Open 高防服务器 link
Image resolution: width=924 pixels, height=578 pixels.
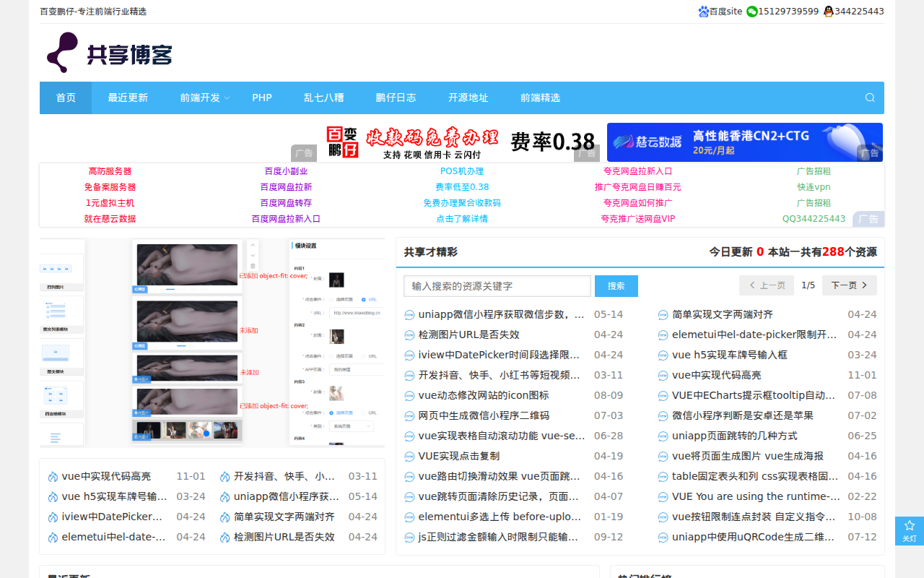pos(110,171)
